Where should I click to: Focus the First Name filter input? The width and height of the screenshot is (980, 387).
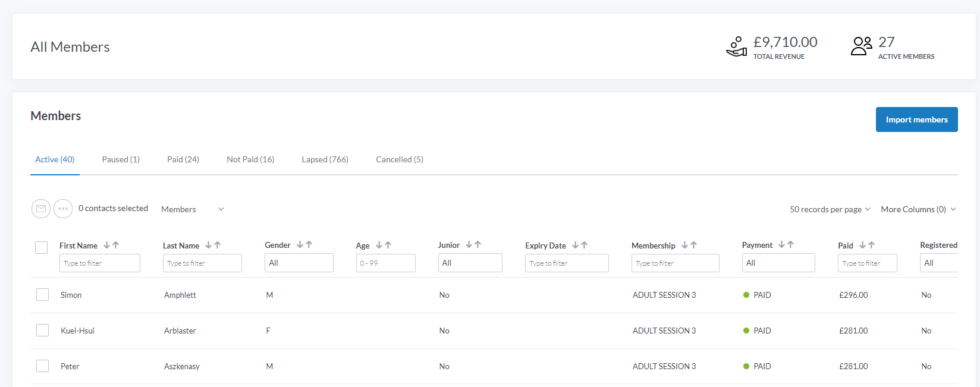tap(100, 263)
